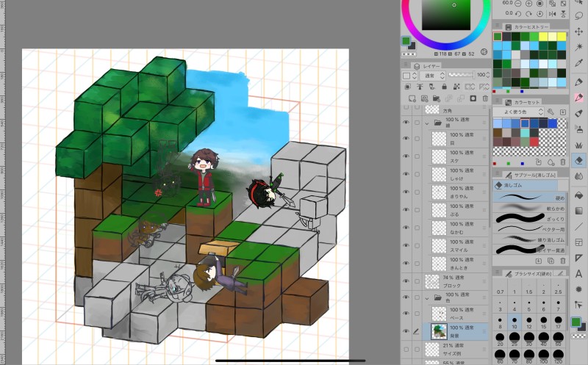Viewport: 588px width, 365px height.
Task: Show the hidden サイズ例 layer
Action: coord(406,350)
